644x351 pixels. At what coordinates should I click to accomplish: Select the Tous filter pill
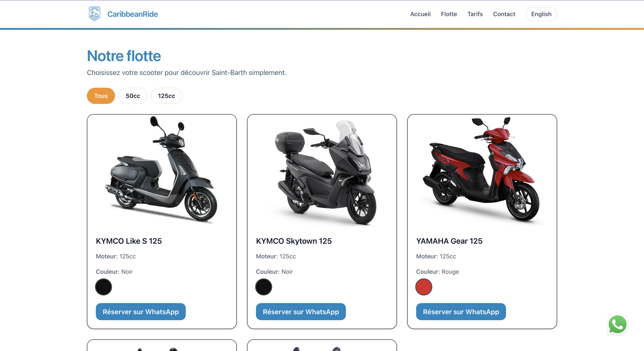pyautogui.click(x=101, y=96)
